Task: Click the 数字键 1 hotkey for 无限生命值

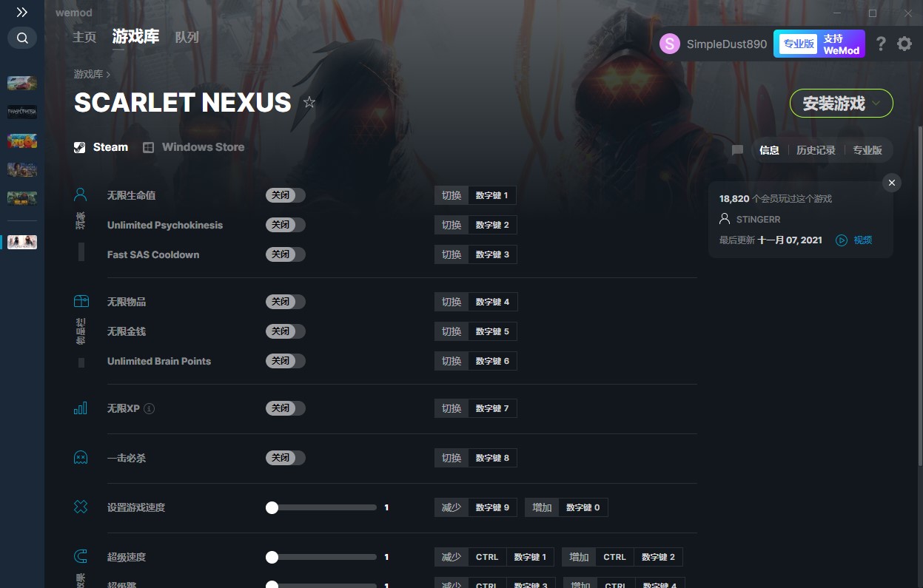Action: 492,195
